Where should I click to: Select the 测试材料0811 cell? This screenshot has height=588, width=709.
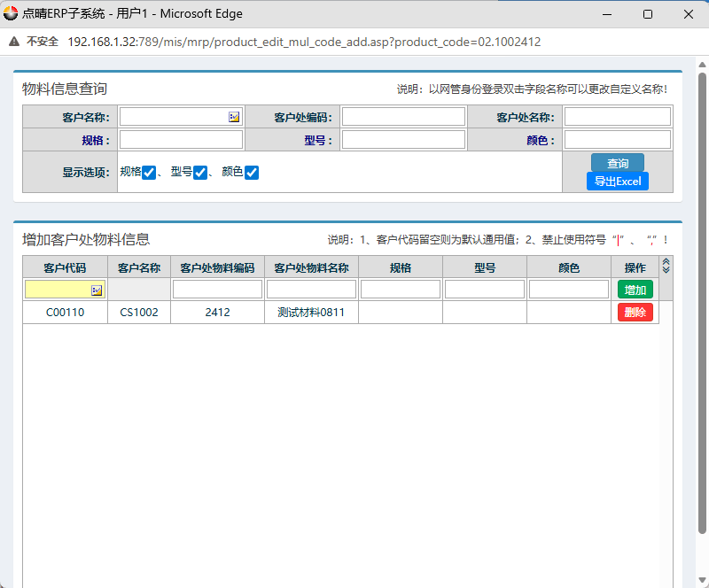[x=312, y=313]
